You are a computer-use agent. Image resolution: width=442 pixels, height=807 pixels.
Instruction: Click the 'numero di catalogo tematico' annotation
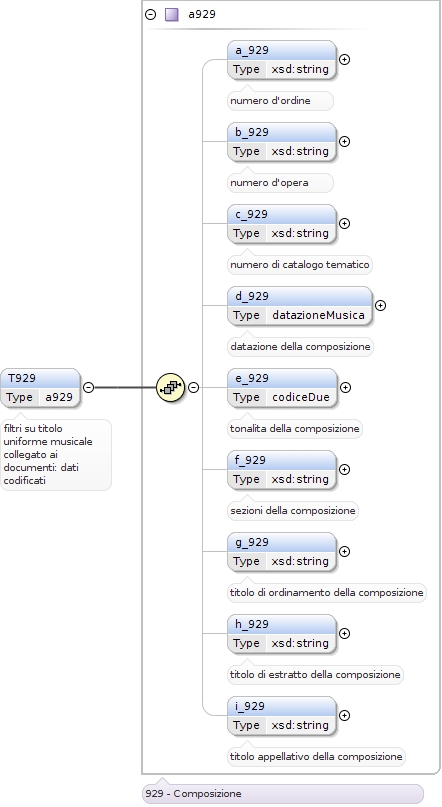point(300,265)
